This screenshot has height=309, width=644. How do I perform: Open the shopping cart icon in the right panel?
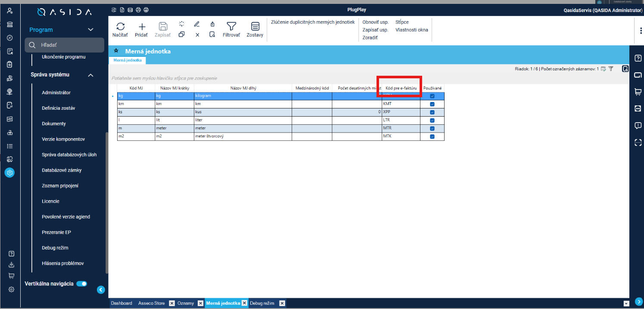[x=638, y=92]
